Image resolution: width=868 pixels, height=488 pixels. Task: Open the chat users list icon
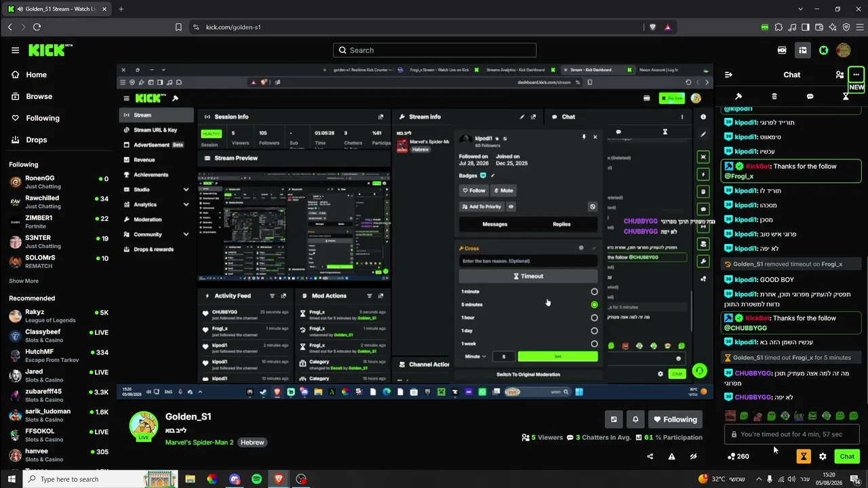click(x=840, y=75)
